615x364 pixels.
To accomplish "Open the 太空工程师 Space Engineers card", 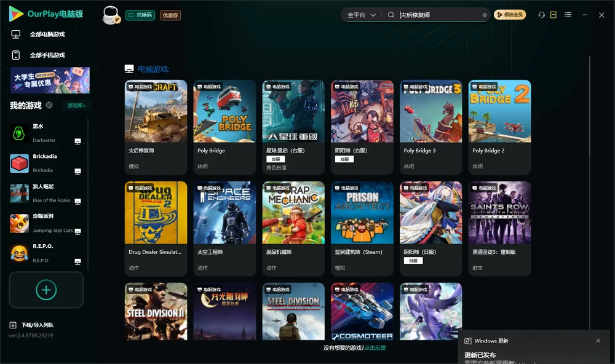I will 224,228.
